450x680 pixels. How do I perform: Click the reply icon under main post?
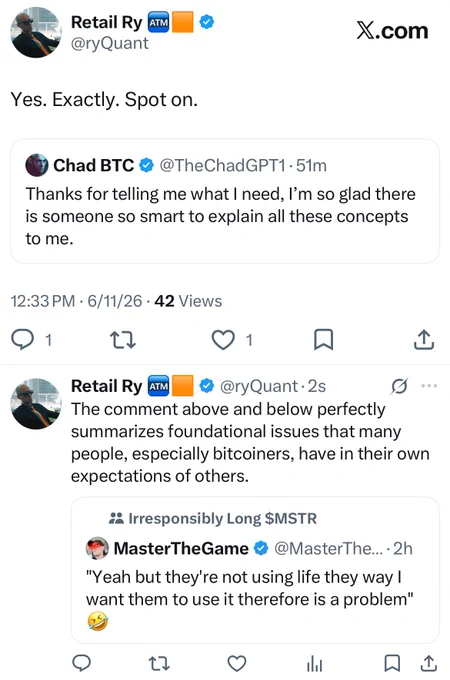(23, 340)
